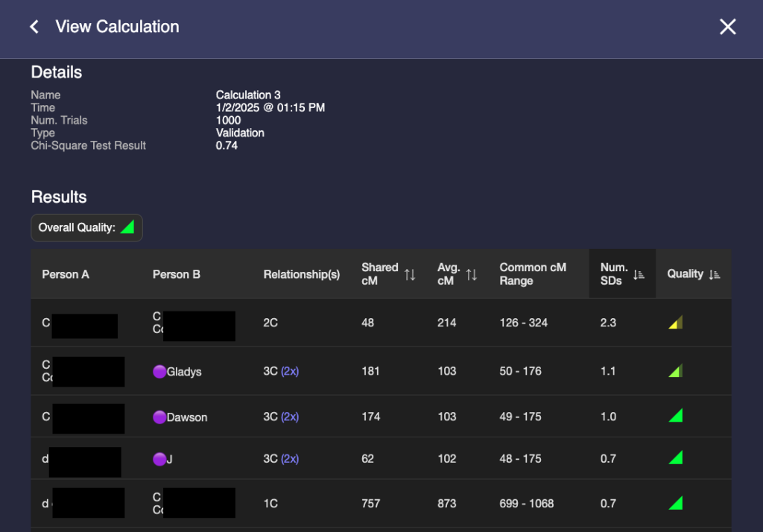This screenshot has width=763, height=532.
Task: Click the 2C relationship cell
Action: tap(270, 323)
